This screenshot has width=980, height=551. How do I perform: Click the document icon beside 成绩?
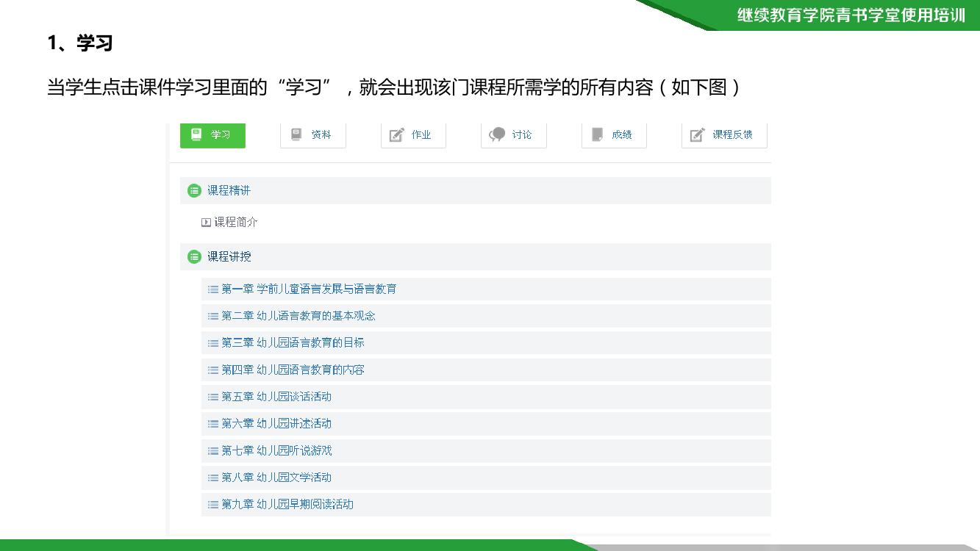598,134
